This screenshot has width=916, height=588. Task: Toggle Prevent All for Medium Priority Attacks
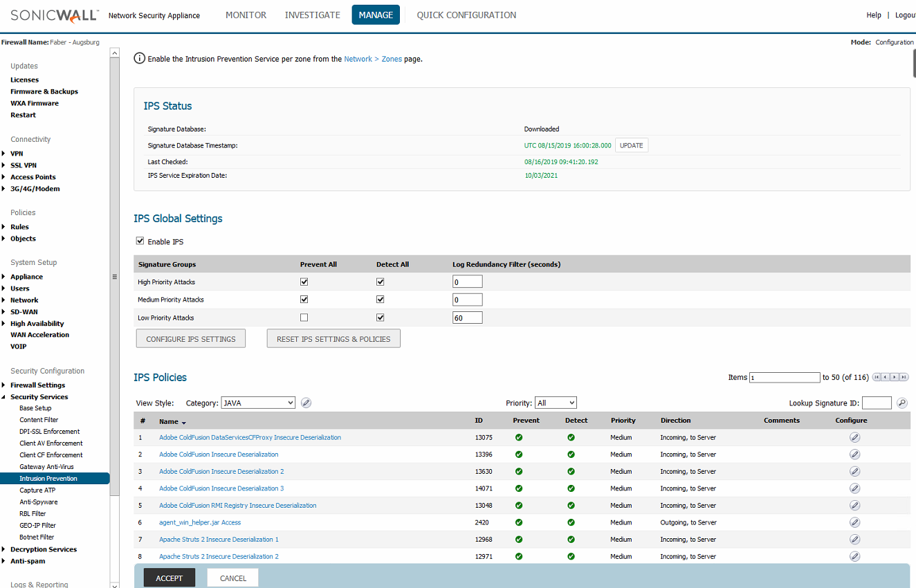pyautogui.click(x=304, y=300)
